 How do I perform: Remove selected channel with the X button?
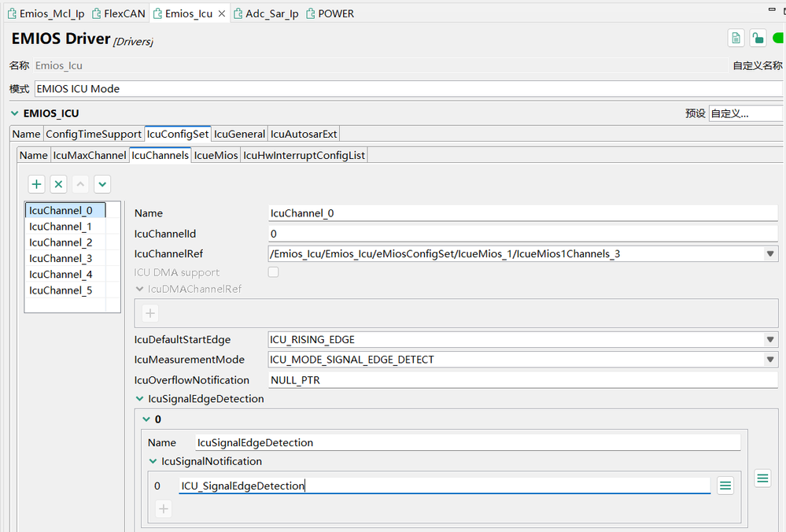click(x=58, y=184)
